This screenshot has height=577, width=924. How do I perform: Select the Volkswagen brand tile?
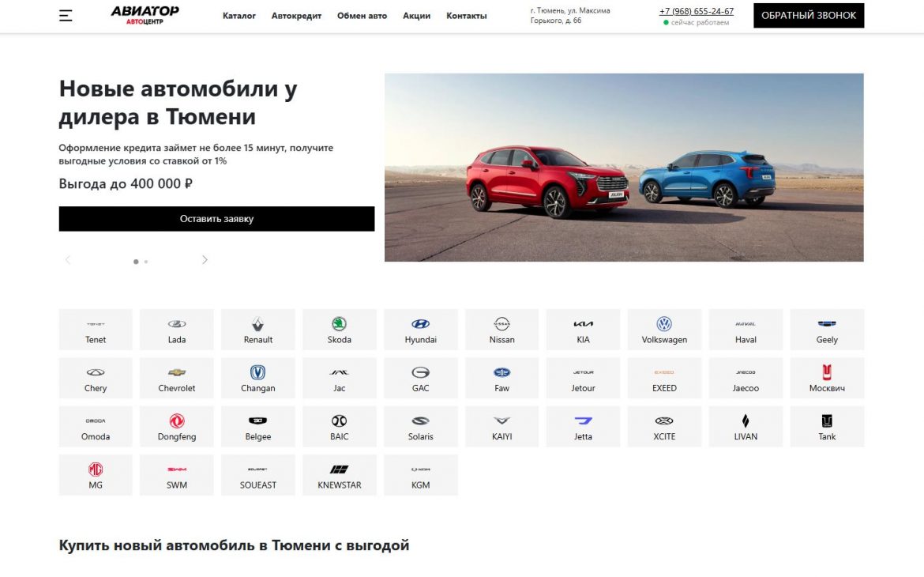[665, 330]
